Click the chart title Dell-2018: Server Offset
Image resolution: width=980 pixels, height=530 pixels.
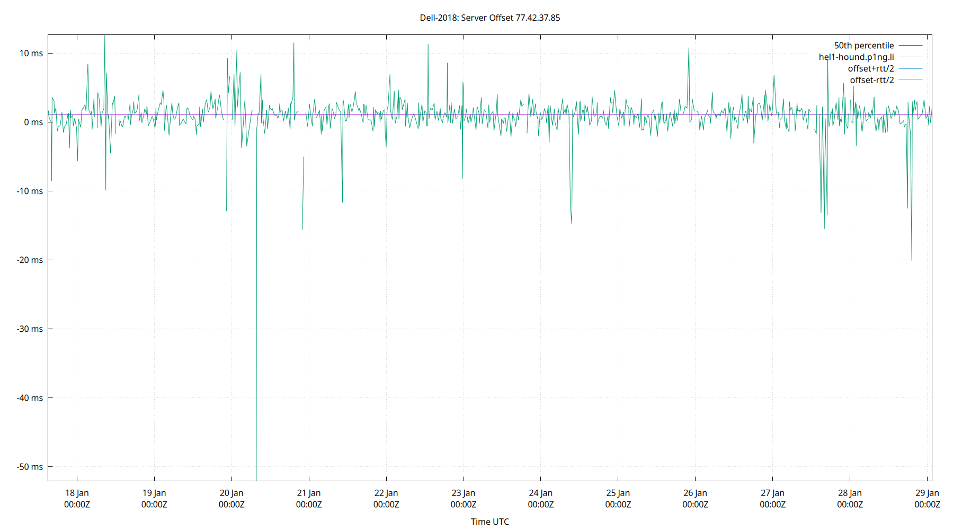490,17
